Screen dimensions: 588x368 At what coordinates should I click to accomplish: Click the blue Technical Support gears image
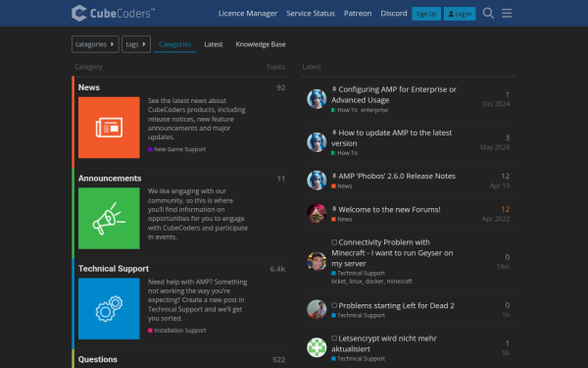109,309
